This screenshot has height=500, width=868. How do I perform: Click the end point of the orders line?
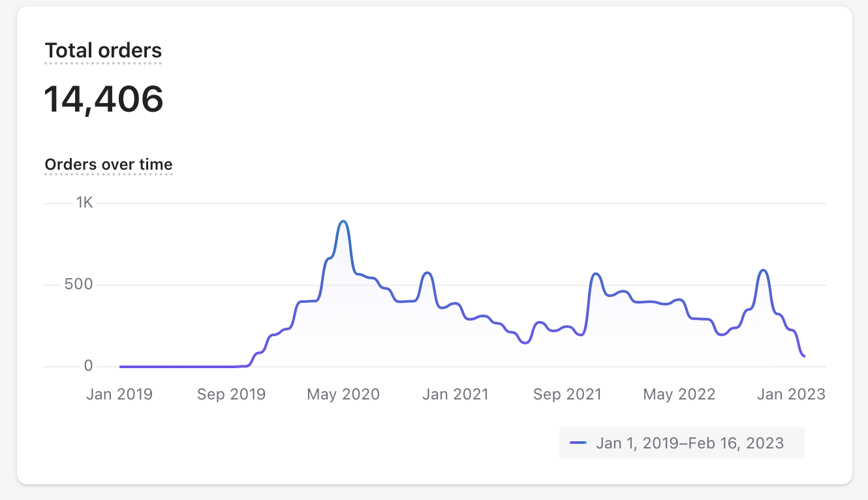(x=804, y=356)
